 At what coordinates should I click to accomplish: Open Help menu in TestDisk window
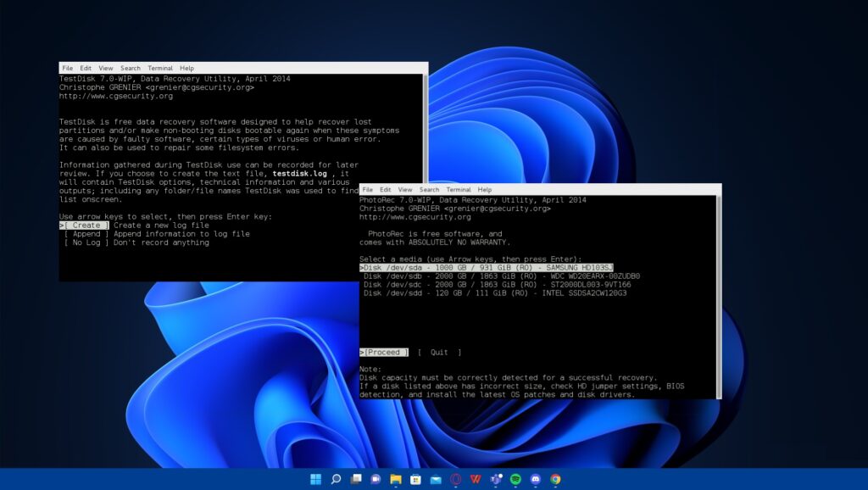[x=186, y=68]
